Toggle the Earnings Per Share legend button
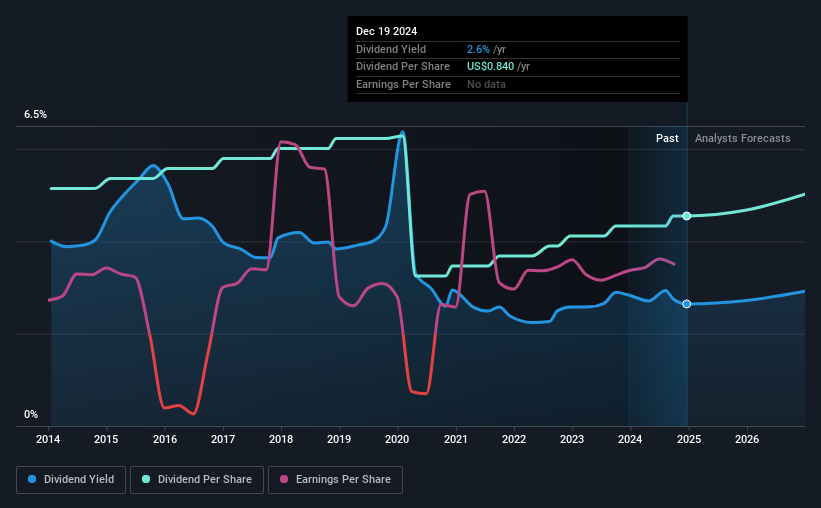 (x=335, y=479)
